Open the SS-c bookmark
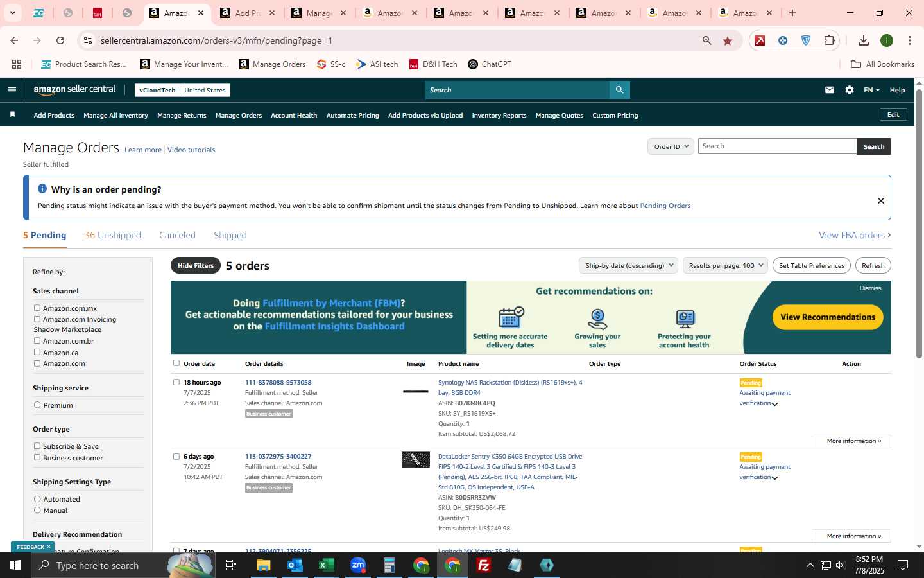This screenshot has width=924, height=578. (x=331, y=64)
